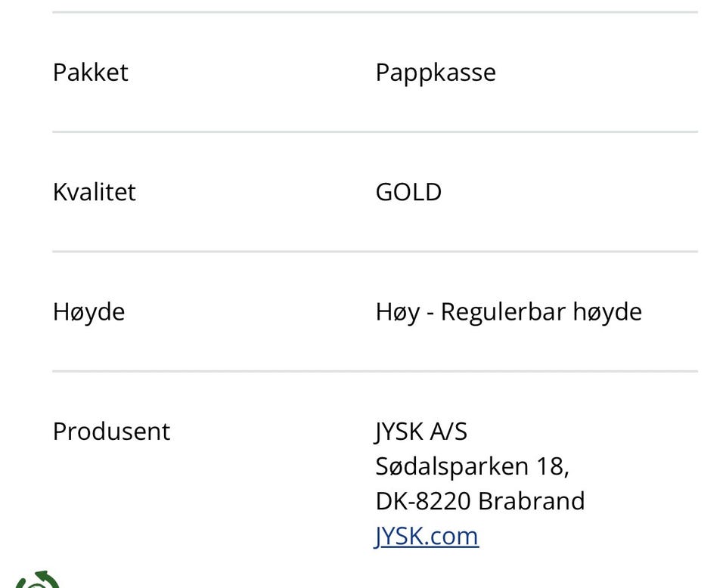
Task: Click the JYSK A/S producer name
Action: 421,432
